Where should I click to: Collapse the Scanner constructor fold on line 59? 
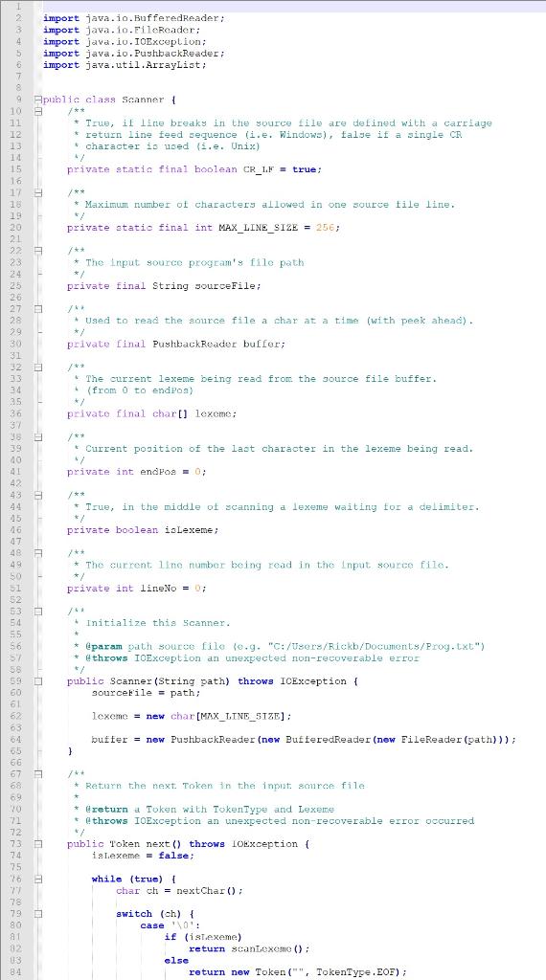37,680
